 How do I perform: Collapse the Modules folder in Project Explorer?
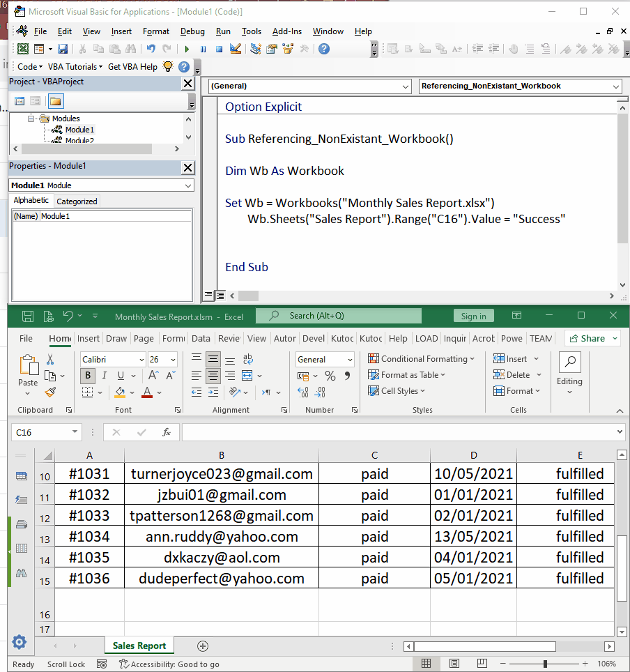coord(29,118)
